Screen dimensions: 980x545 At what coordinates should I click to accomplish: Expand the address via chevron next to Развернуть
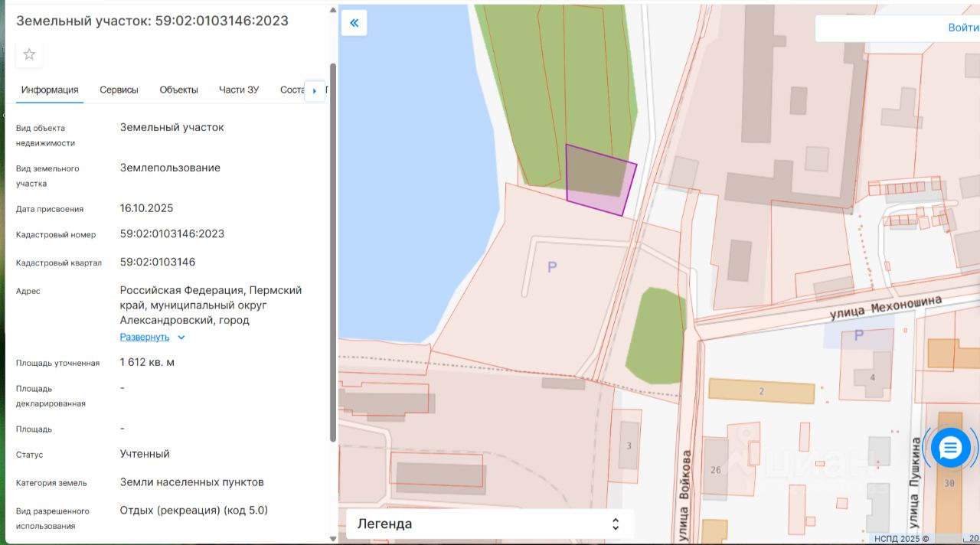[x=181, y=338]
